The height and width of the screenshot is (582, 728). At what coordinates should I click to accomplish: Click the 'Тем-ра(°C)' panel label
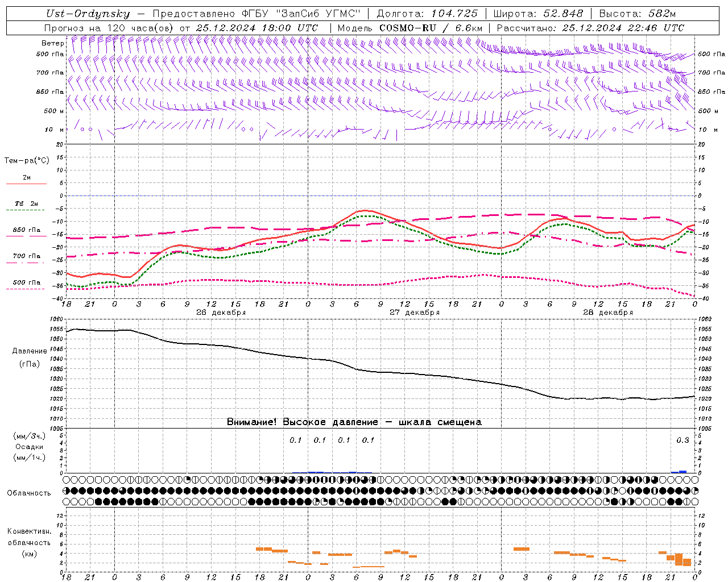coord(27,161)
